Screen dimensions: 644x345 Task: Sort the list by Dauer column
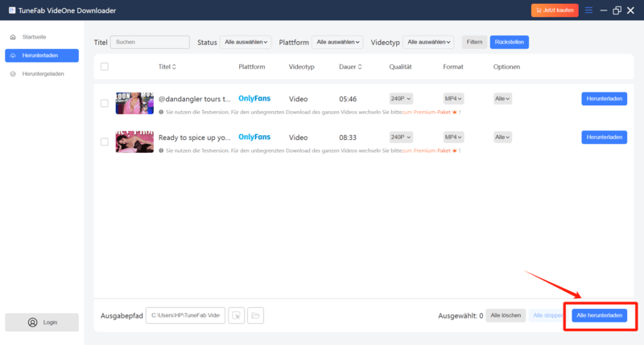pos(350,67)
